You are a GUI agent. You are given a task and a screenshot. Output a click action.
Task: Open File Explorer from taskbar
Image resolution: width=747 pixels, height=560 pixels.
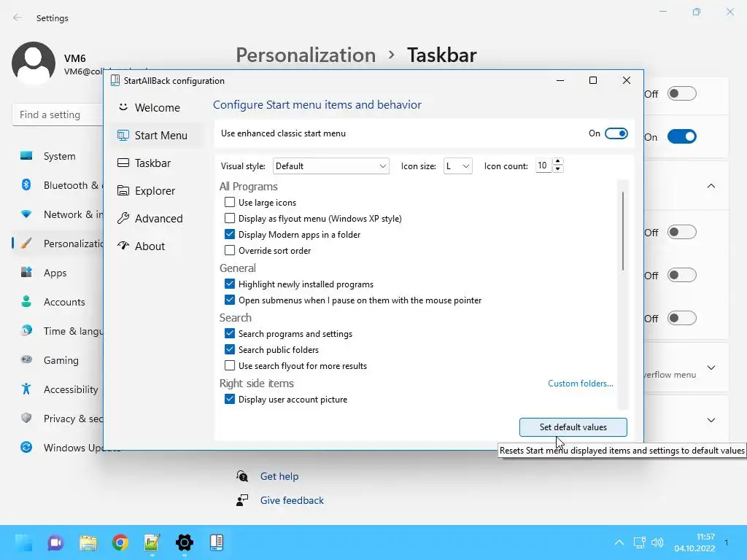[88, 542]
